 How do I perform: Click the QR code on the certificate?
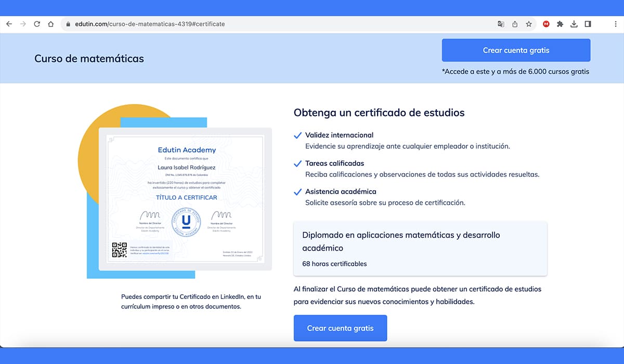coord(120,250)
